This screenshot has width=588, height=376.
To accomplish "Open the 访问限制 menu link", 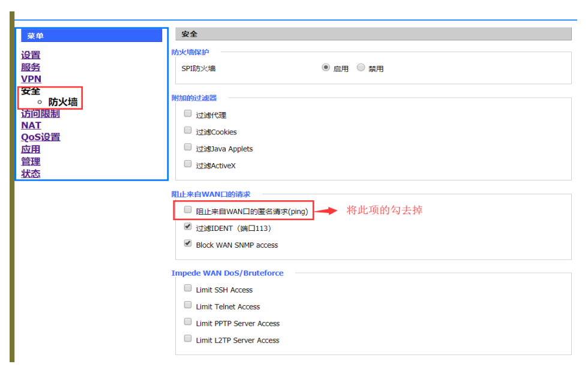I will [x=40, y=113].
